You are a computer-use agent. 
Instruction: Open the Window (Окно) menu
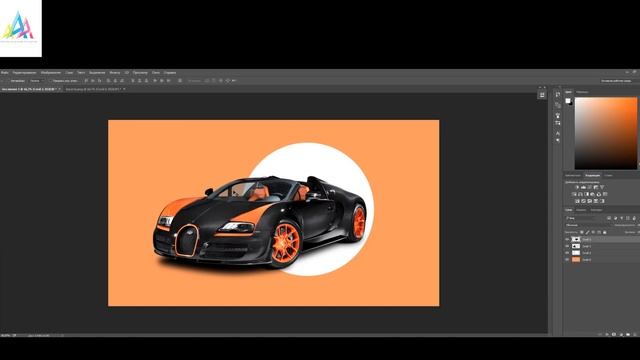tap(156, 73)
